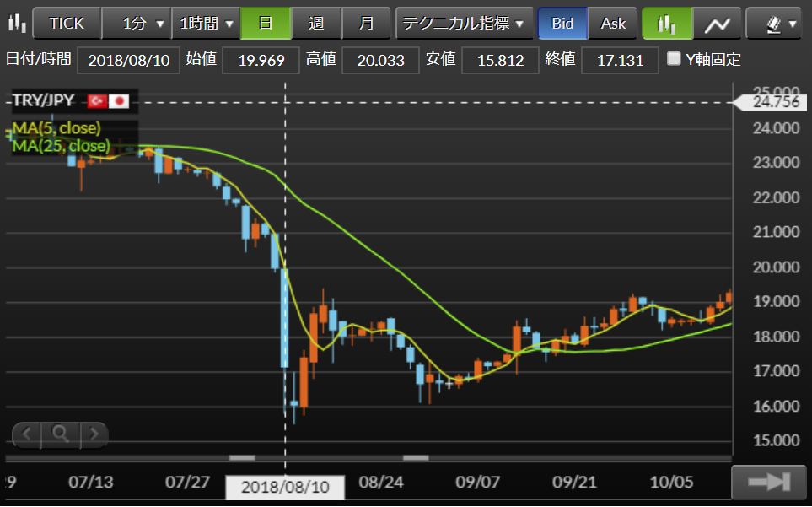Viewport: 812px width, 507px height.
Task: Click the 07/13 date label
Action: (90, 483)
